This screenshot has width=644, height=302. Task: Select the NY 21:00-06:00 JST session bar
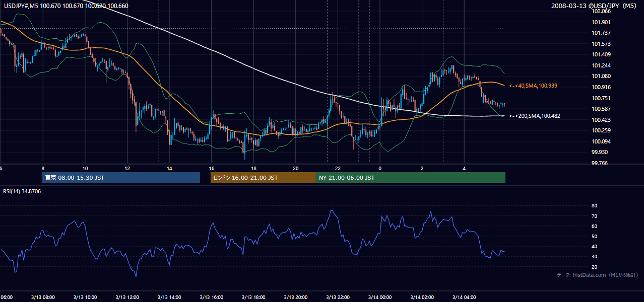pos(411,178)
